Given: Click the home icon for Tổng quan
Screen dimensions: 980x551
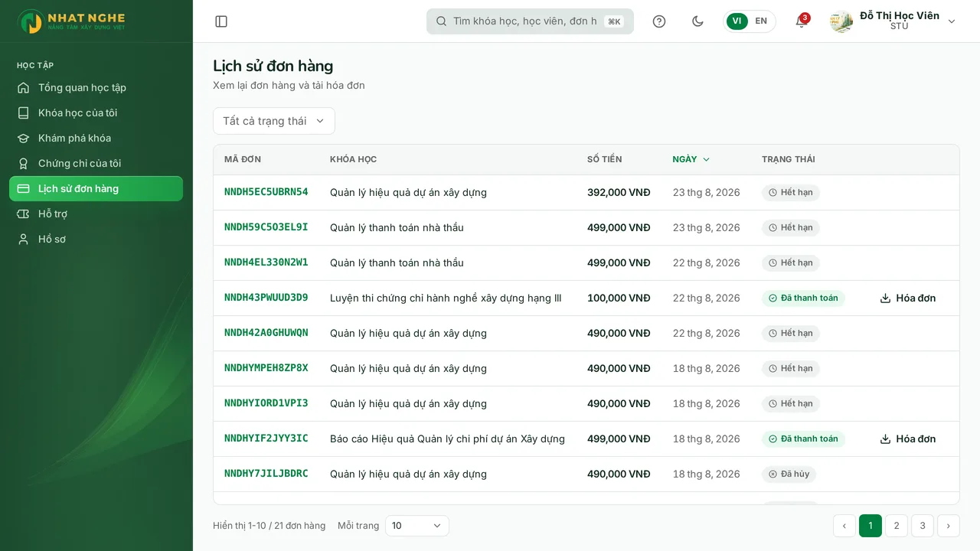Looking at the screenshot, I should point(24,87).
